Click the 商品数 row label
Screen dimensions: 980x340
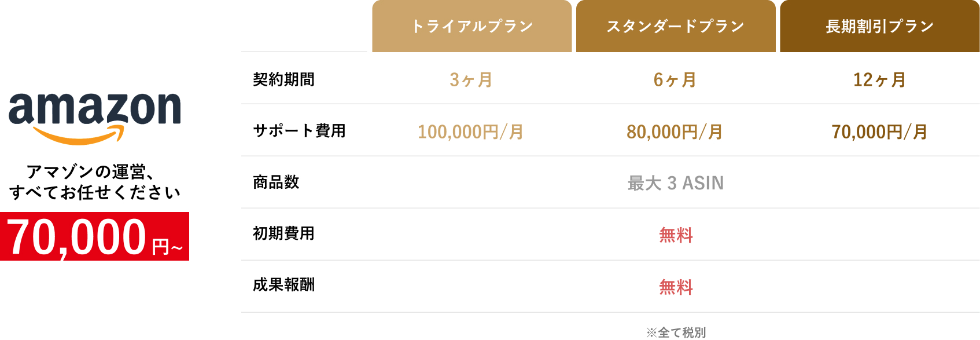point(276,182)
